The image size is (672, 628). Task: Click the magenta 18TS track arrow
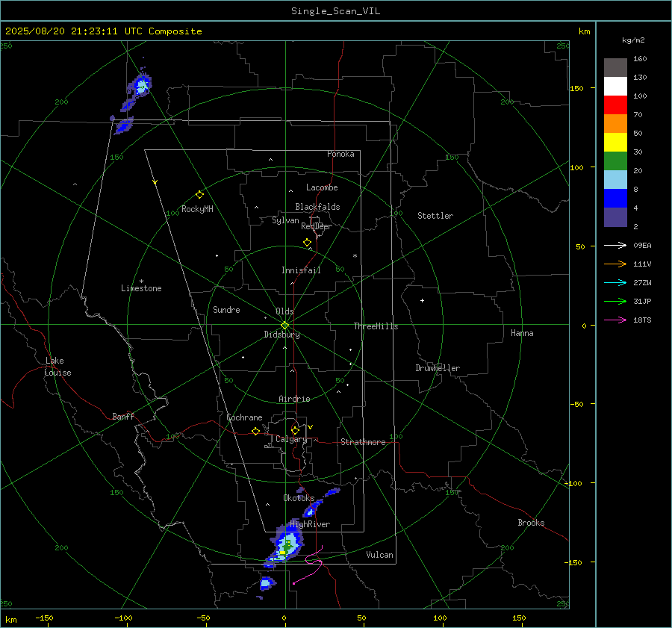[615, 320]
